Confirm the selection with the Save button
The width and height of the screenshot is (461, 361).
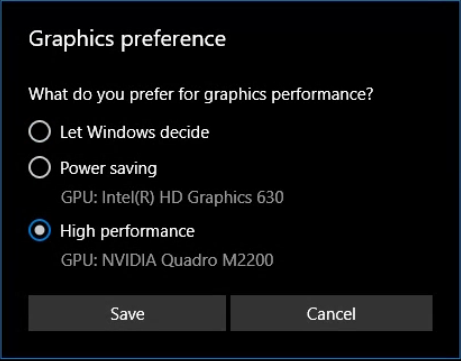tap(127, 313)
